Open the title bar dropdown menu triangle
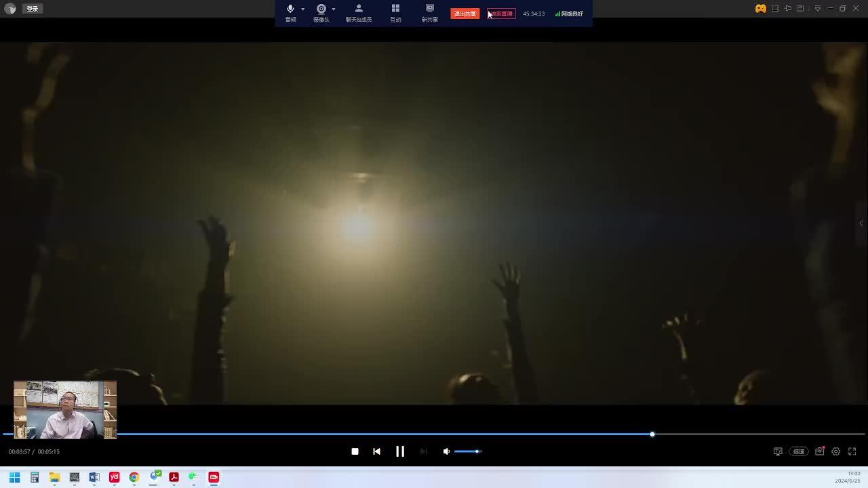Screen dimensions: 868x488 pos(818,8)
